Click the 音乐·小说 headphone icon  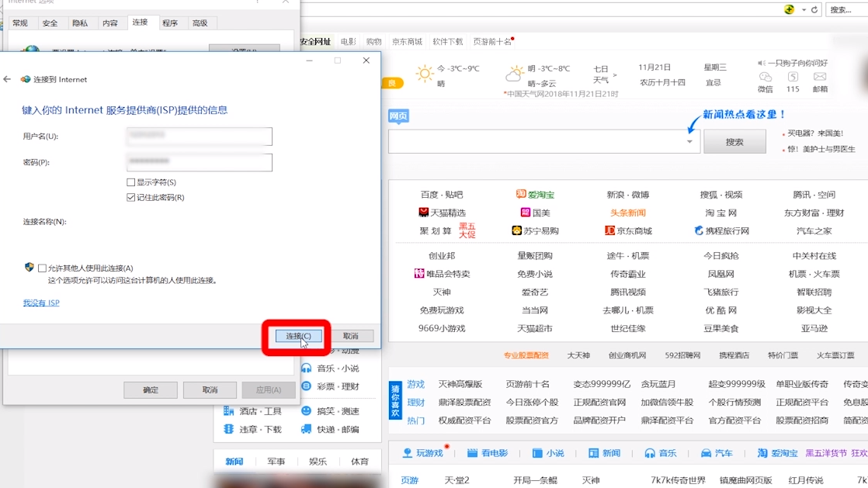[306, 368]
